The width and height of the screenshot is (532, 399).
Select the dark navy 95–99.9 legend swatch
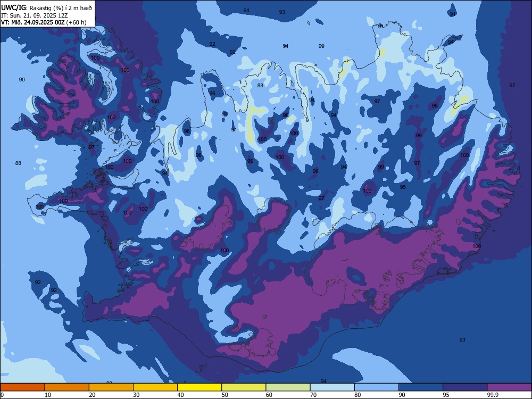465,387
